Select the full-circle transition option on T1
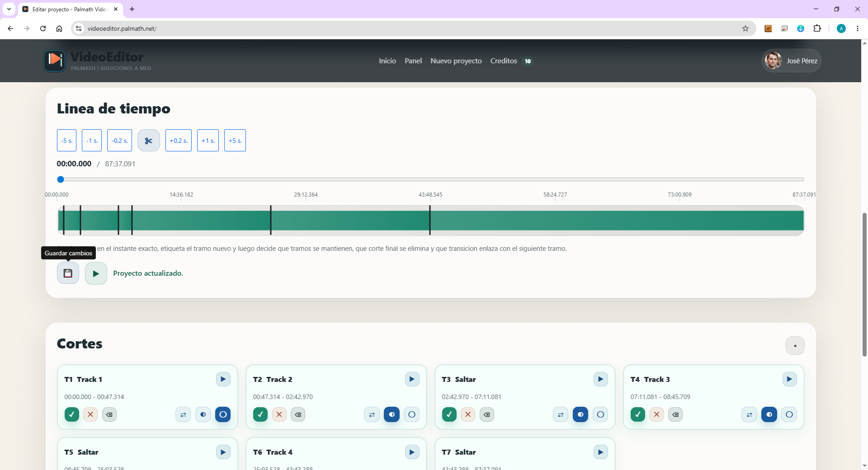 [223, 414]
